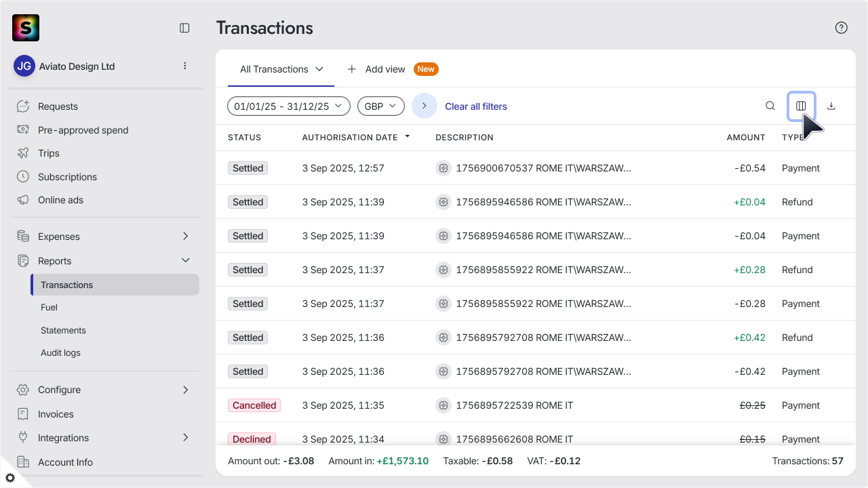Open the GBP currency filter
Viewport: 868px width, 488px height.
[x=381, y=106]
